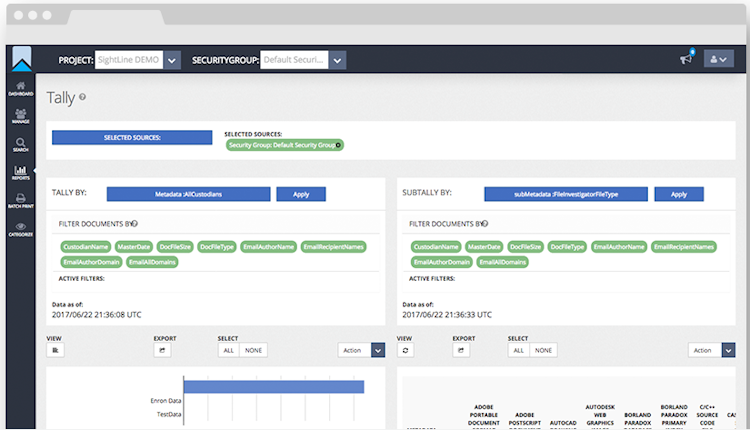Screen dimensions: 750x430
Task: Select EmailAuthorDomain filter in Tally panel
Action: coord(91,262)
